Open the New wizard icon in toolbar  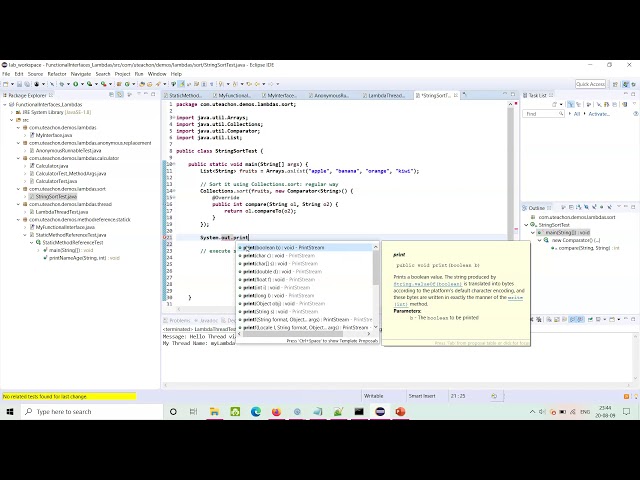pos(5,84)
